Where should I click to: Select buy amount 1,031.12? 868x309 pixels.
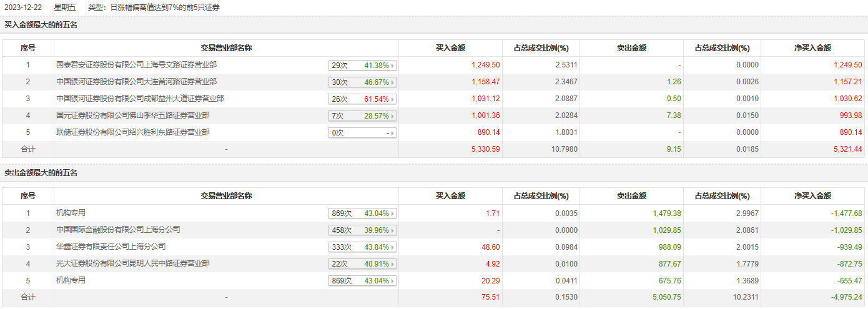coord(486,99)
